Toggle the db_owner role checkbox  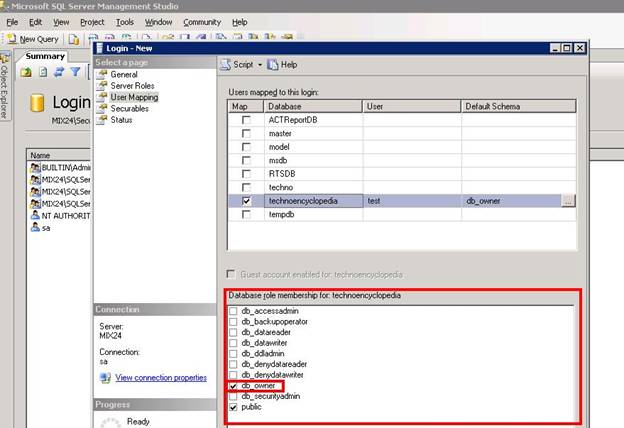233,386
